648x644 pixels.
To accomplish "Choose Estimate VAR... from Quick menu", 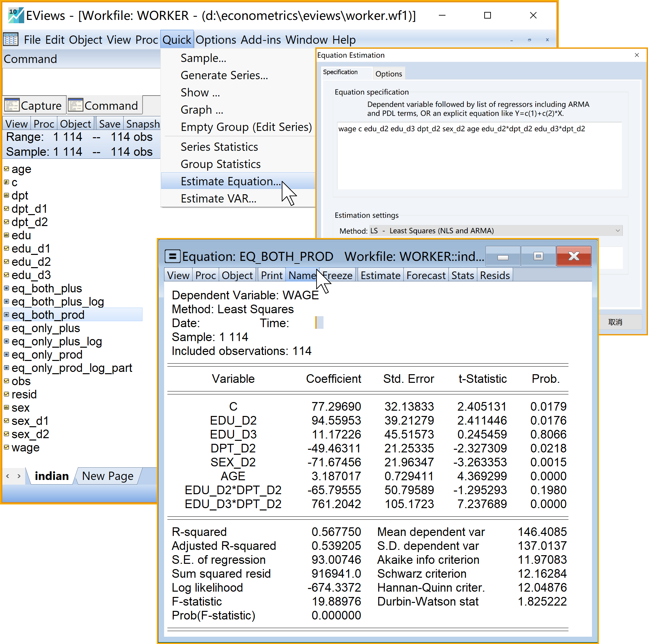I will coord(218,199).
